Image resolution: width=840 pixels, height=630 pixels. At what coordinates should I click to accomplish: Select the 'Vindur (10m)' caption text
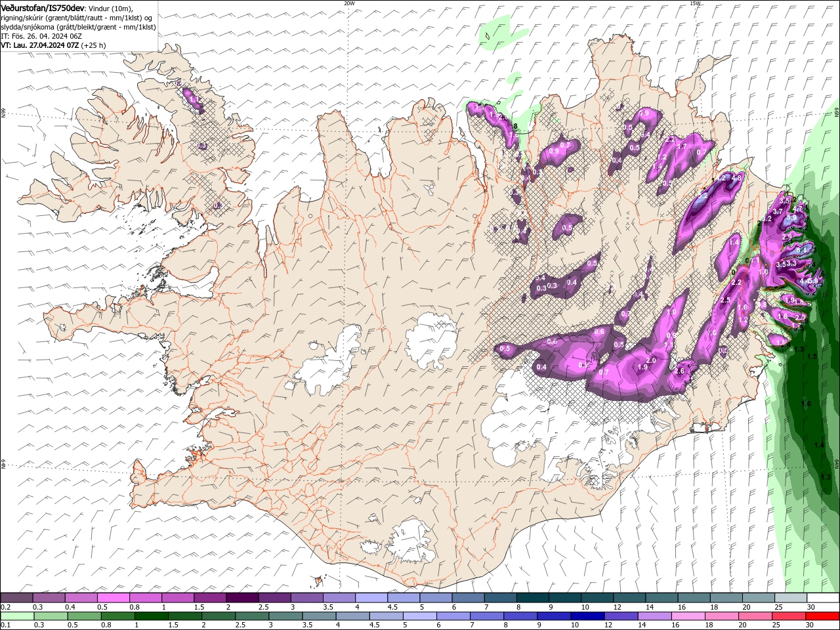(111, 8)
